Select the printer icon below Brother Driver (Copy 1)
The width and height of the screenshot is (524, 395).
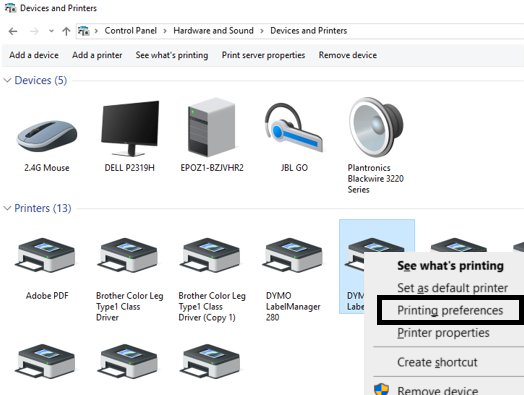coord(210,361)
